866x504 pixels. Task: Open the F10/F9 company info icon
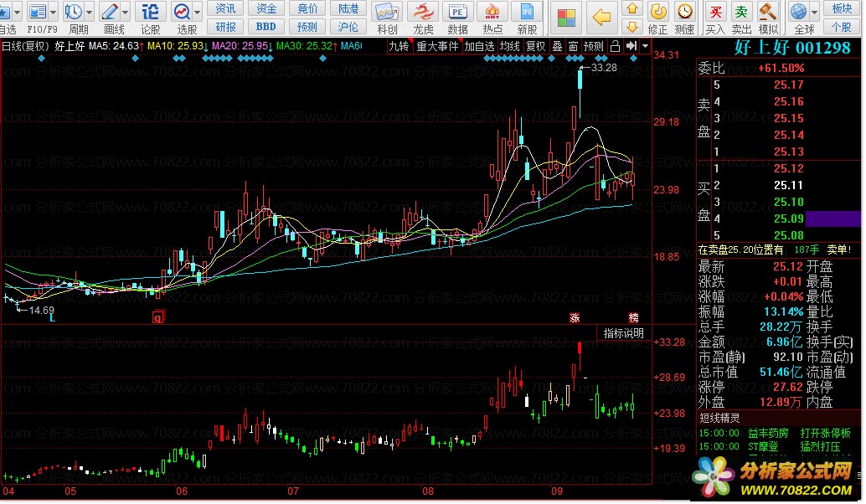[39, 12]
